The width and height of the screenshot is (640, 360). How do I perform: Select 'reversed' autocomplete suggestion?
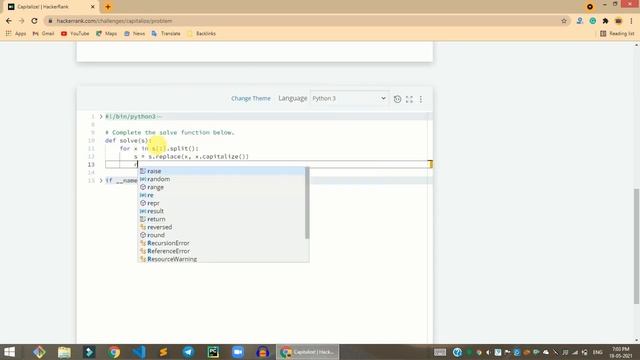pos(221,227)
